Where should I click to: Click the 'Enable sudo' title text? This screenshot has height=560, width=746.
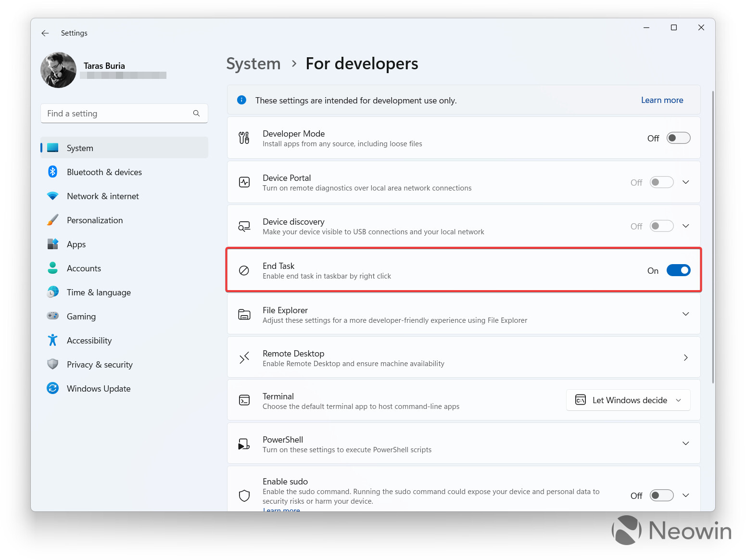285,482
